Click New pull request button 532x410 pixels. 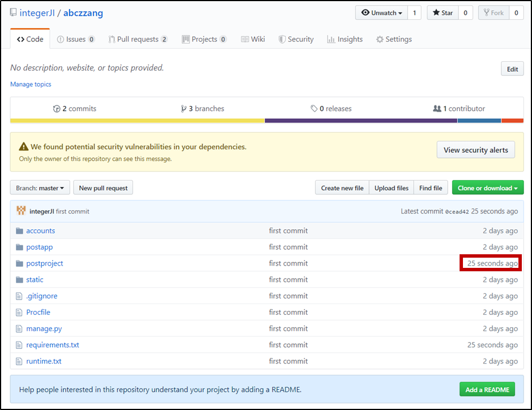[103, 187]
